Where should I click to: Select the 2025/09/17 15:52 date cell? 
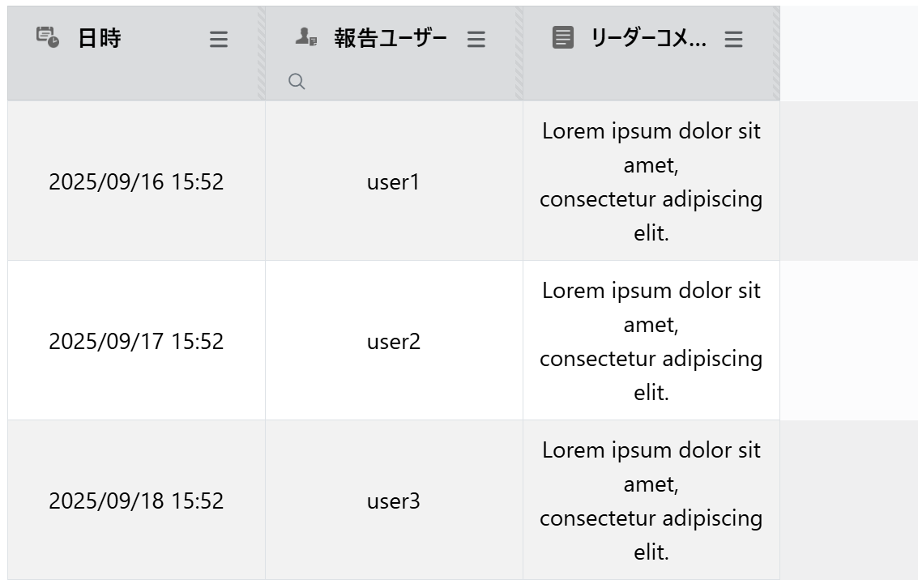tap(136, 341)
